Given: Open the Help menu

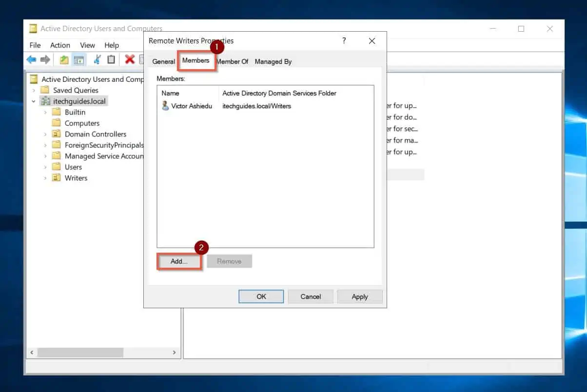Looking at the screenshot, I should 112,45.
